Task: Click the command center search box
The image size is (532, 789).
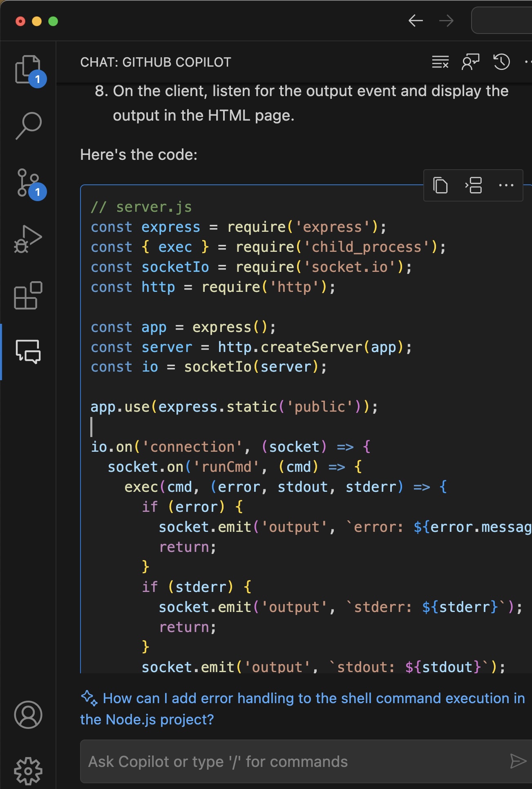Action: coord(502,20)
